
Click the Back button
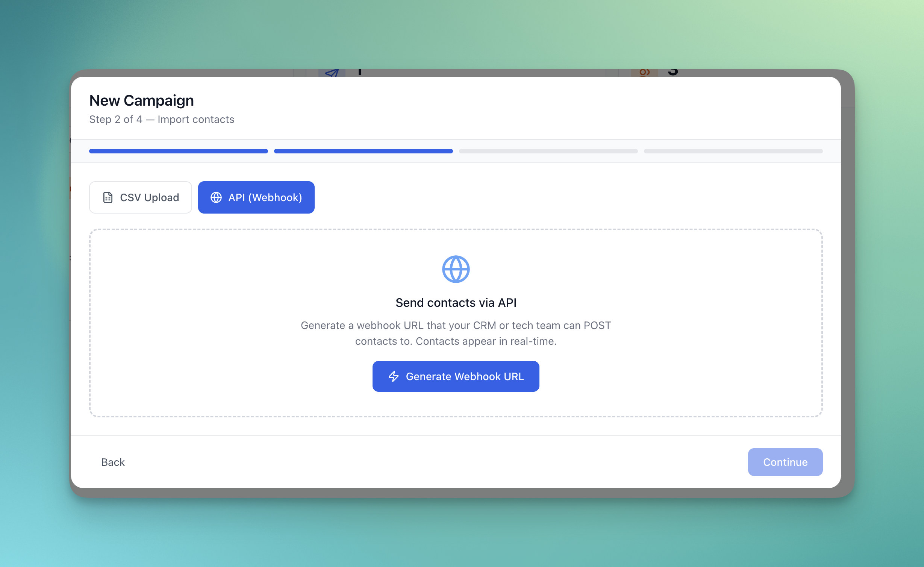[x=112, y=462]
